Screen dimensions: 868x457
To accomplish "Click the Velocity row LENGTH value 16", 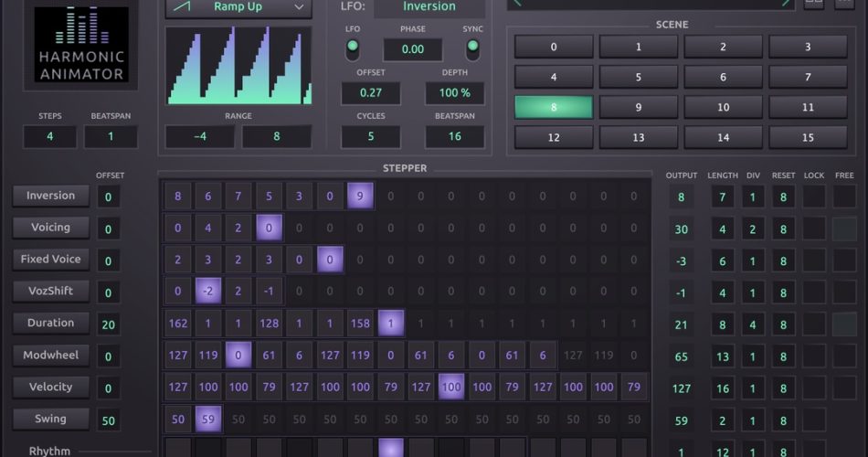I will [723, 388].
